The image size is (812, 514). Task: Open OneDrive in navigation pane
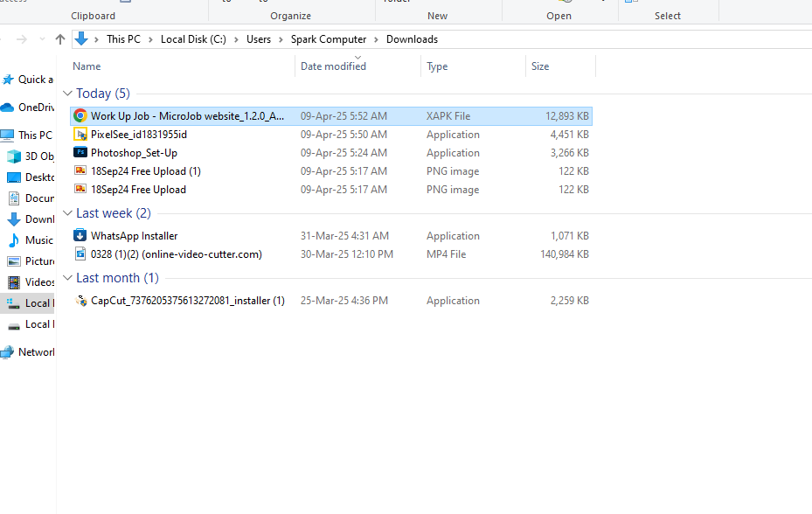click(27, 108)
